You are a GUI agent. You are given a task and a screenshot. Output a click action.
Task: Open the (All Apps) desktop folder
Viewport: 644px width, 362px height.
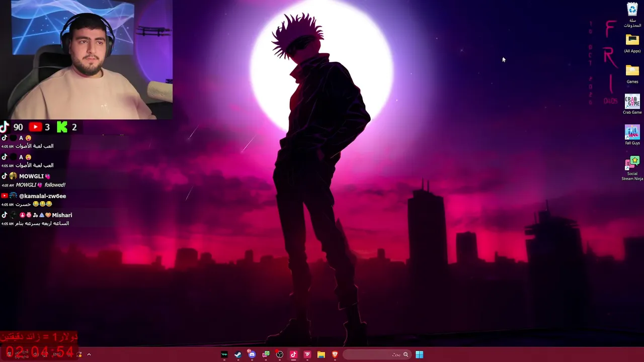pos(632,43)
